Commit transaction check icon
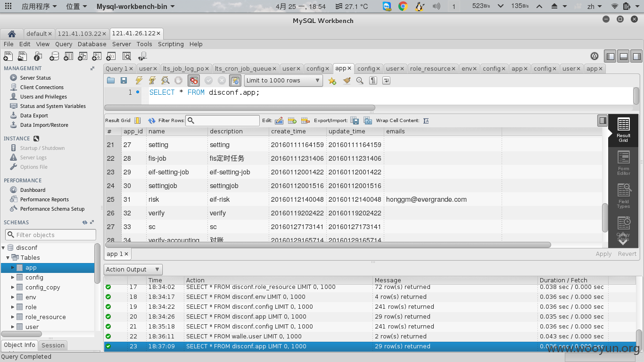The width and height of the screenshot is (644, 362). 208,81
